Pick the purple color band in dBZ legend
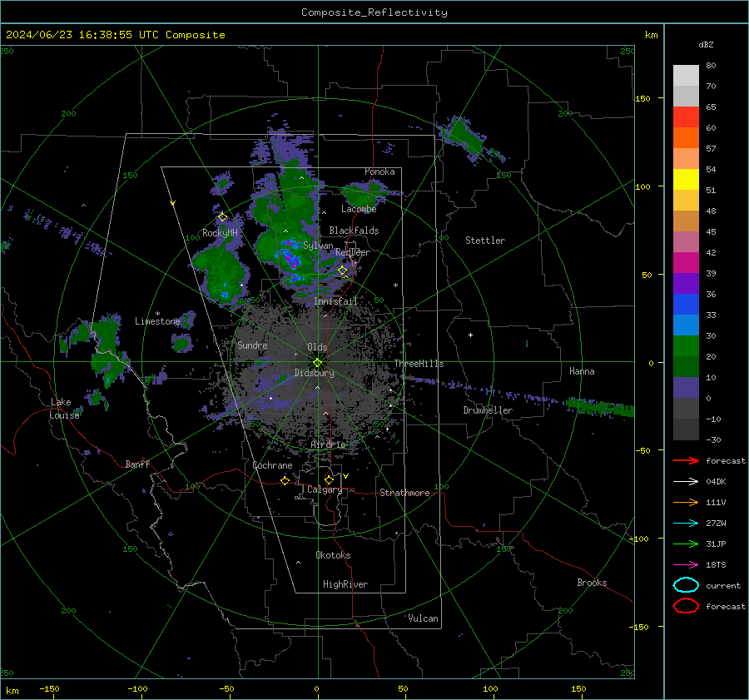Screen dimensions: 749x700 click(x=686, y=284)
